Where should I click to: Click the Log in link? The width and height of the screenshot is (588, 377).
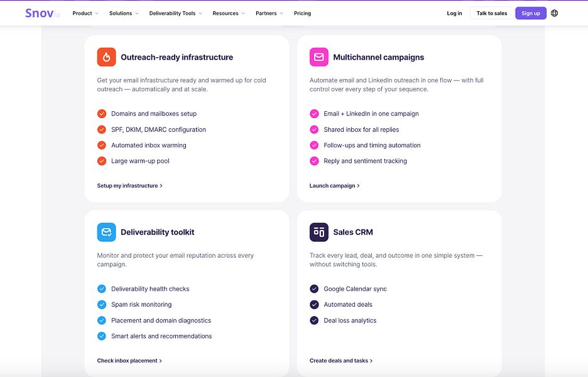point(454,13)
